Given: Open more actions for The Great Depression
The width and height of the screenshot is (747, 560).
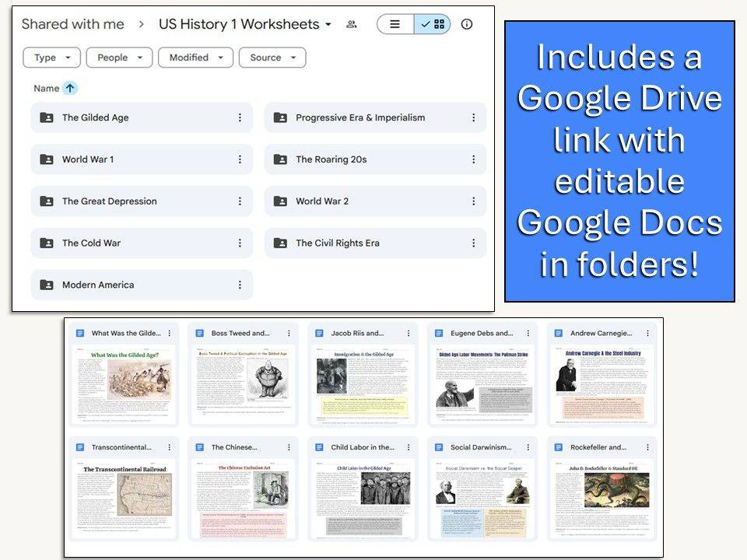Looking at the screenshot, I should tap(240, 201).
